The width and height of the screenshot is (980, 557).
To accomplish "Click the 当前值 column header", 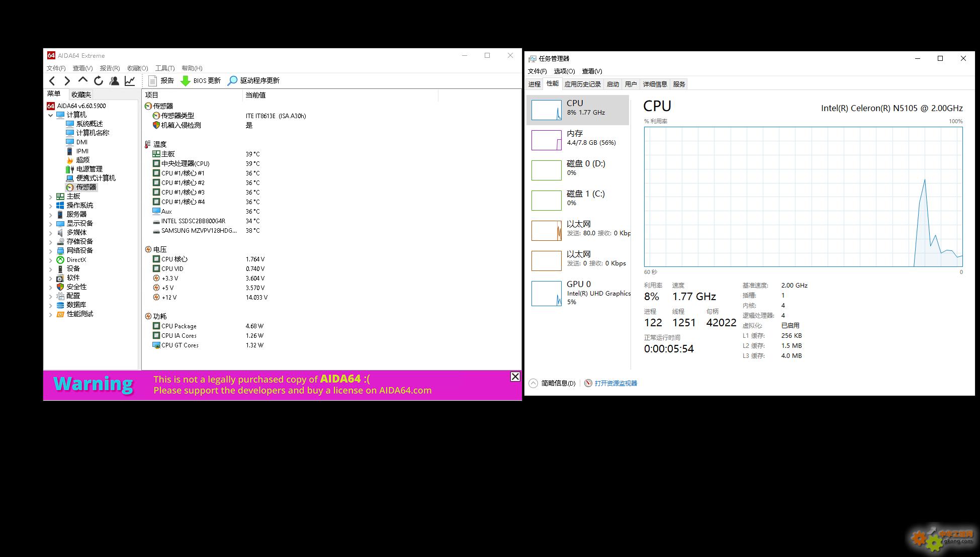I will pos(340,95).
